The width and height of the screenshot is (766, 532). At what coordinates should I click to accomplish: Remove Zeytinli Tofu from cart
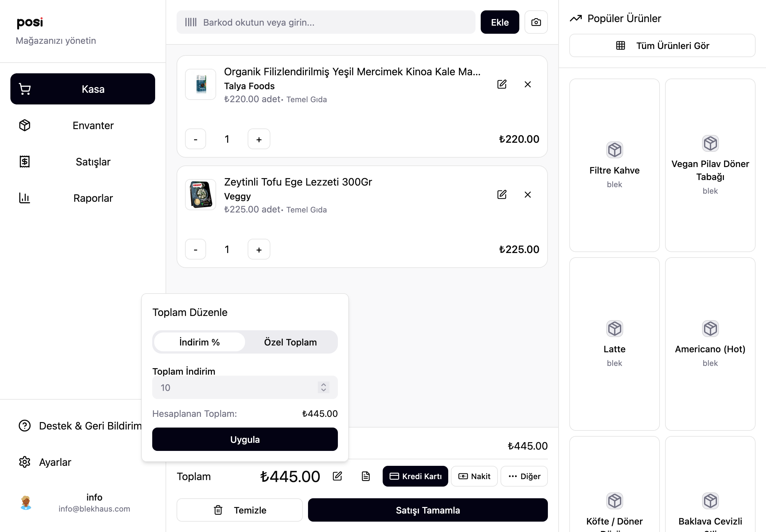point(527,195)
